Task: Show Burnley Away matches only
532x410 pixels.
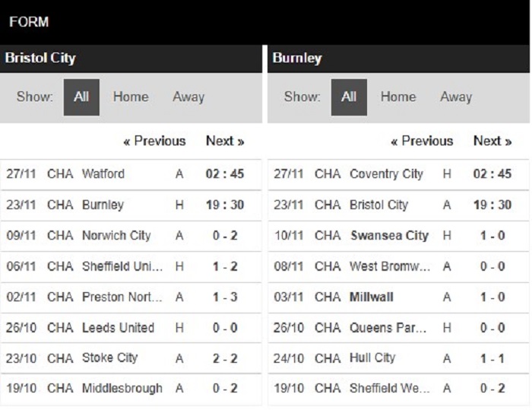Action: click(x=456, y=97)
